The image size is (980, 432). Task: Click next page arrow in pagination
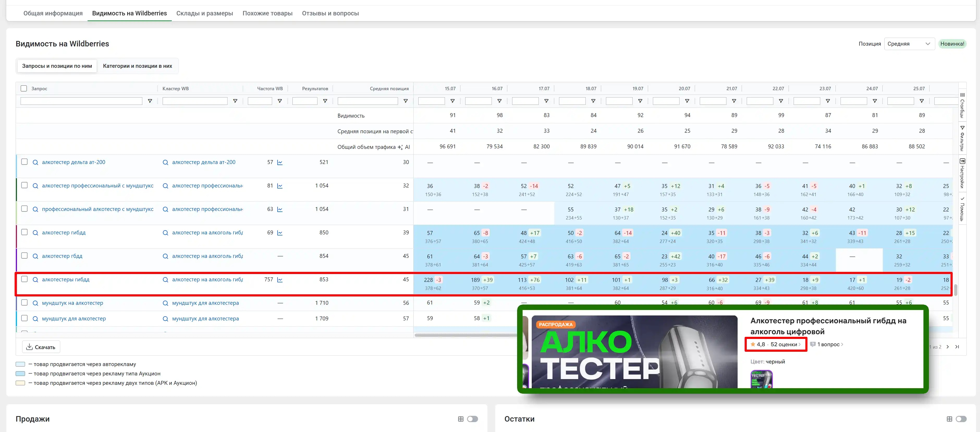(x=947, y=347)
